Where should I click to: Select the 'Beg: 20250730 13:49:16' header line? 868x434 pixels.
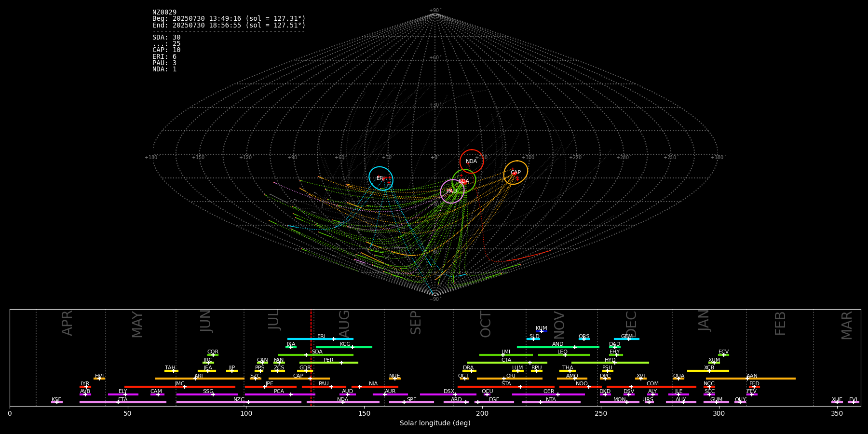[229, 19]
